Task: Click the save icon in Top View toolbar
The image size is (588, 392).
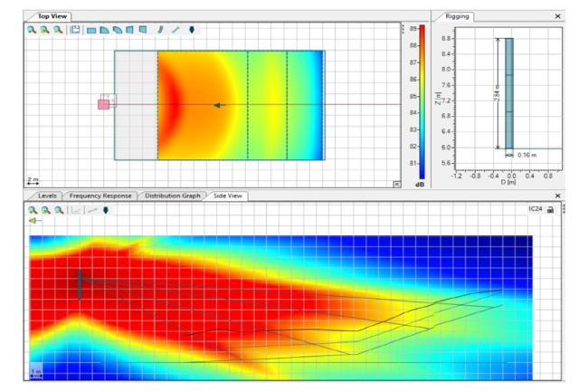Action: coord(75,30)
